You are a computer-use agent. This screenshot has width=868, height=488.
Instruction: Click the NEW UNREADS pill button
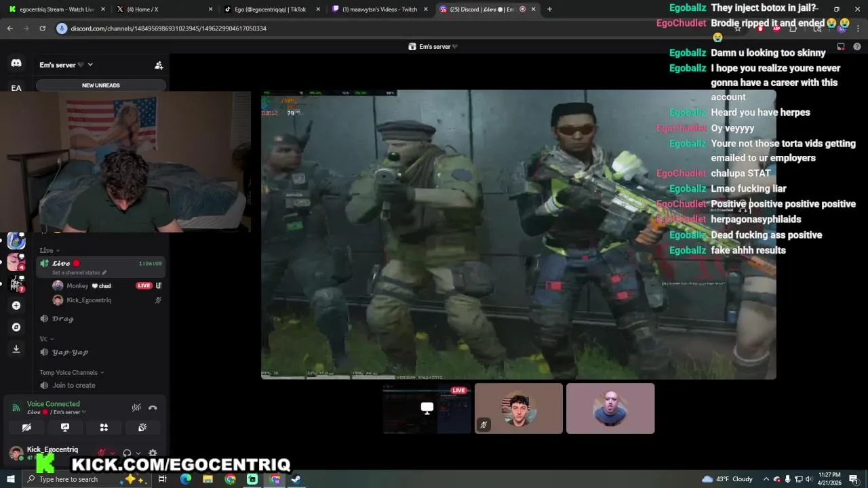point(101,85)
